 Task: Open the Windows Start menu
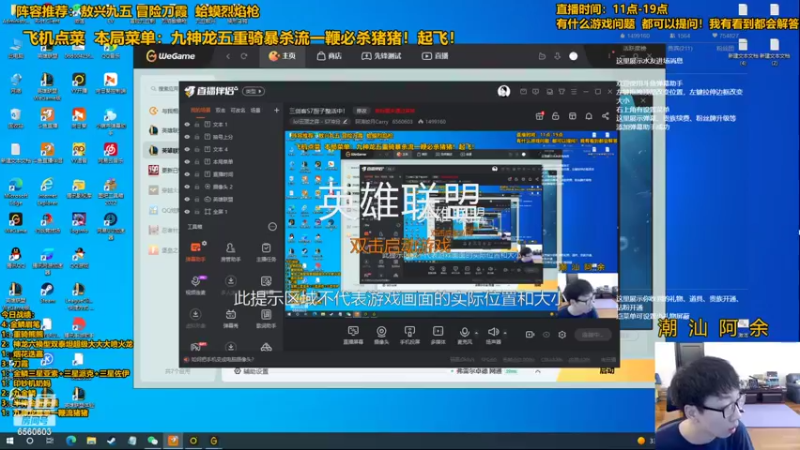point(9,441)
